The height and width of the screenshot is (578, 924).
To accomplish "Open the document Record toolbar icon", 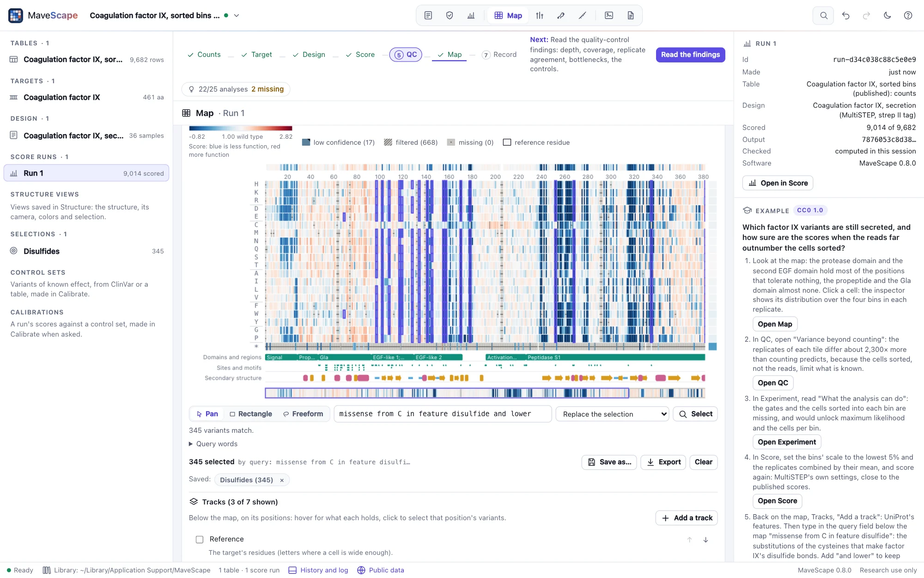I will [x=631, y=15].
